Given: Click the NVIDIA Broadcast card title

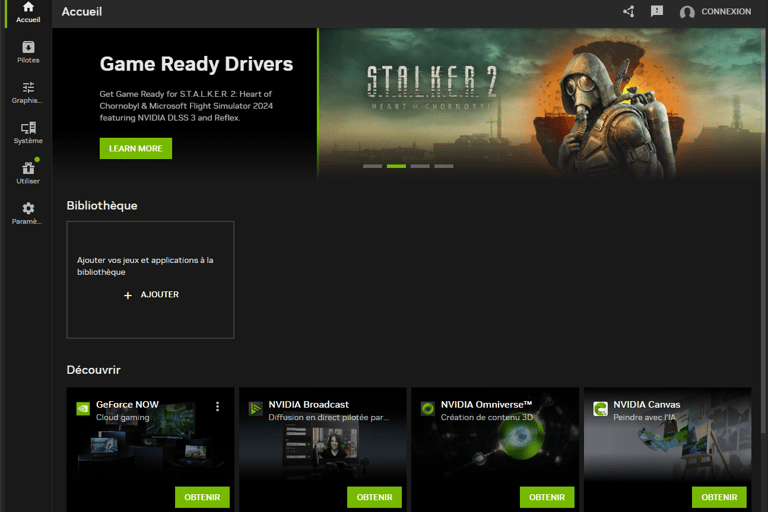Looking at the screenshot, I should point(309,405).
